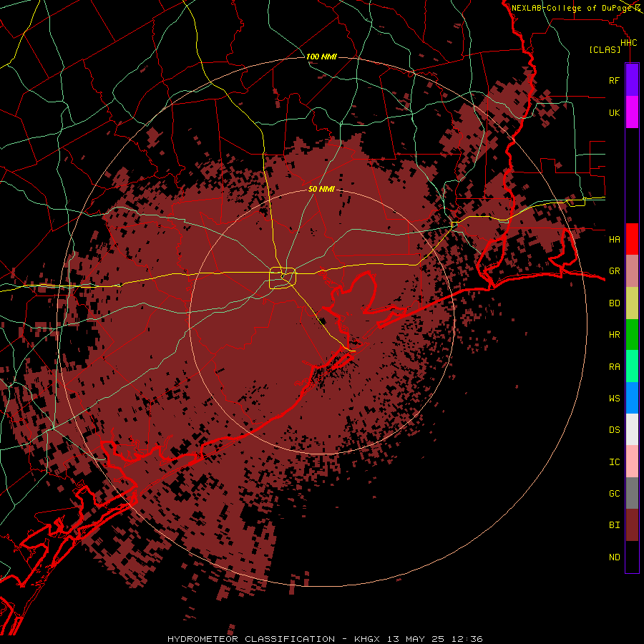Click the IC legend label
Image resolution: width=644 pixels, height=644 pixels.
pos(614,462)
